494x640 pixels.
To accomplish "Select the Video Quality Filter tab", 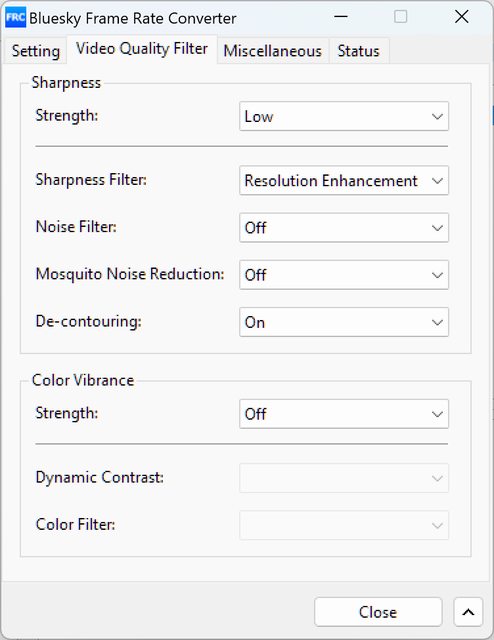I will [142, 49].
